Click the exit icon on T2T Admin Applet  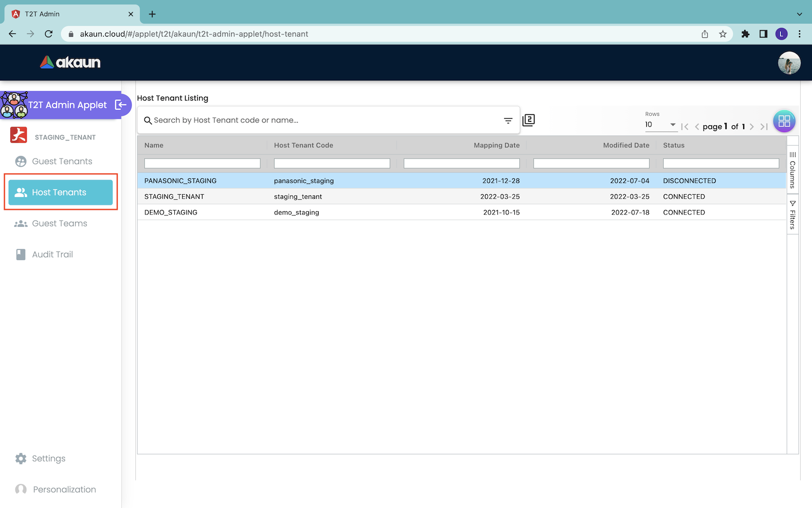pos(120,104)
